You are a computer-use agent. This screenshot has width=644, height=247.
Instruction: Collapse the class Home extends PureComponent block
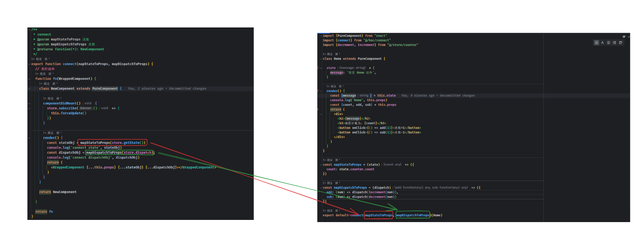(x=321, y=59)
